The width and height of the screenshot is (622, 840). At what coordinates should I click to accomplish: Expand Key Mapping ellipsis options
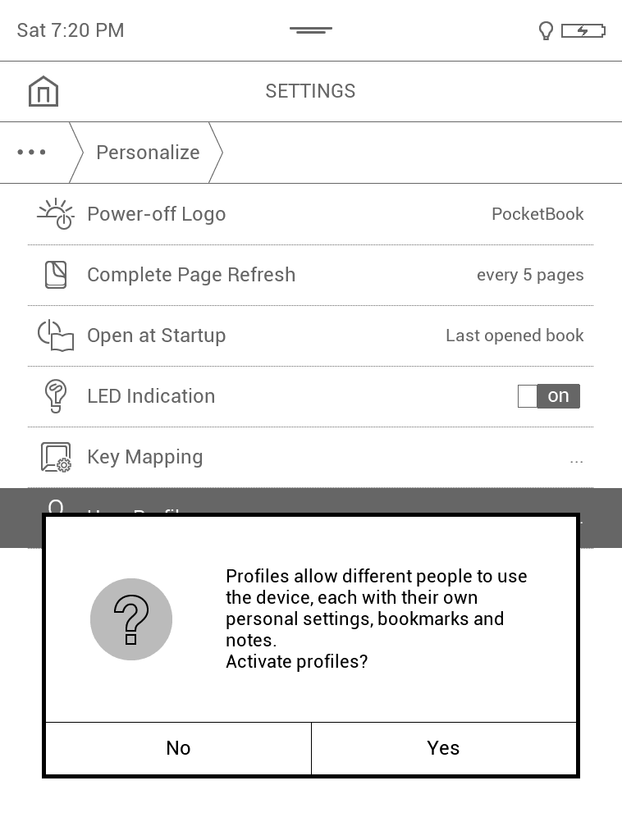(x=576, y=459)
